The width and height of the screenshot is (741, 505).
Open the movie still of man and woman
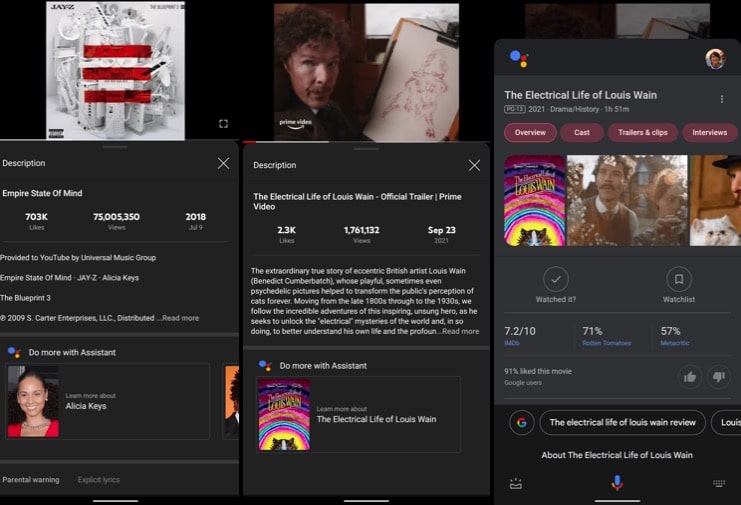coord(627,200)
